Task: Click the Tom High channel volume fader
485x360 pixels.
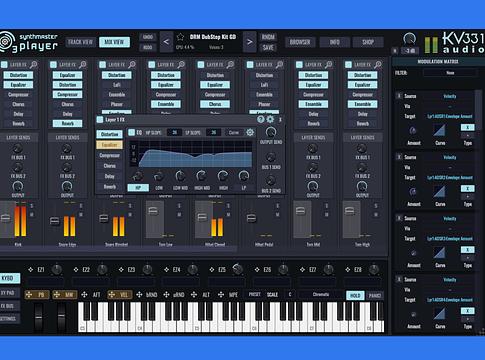Action: point(349,211)
